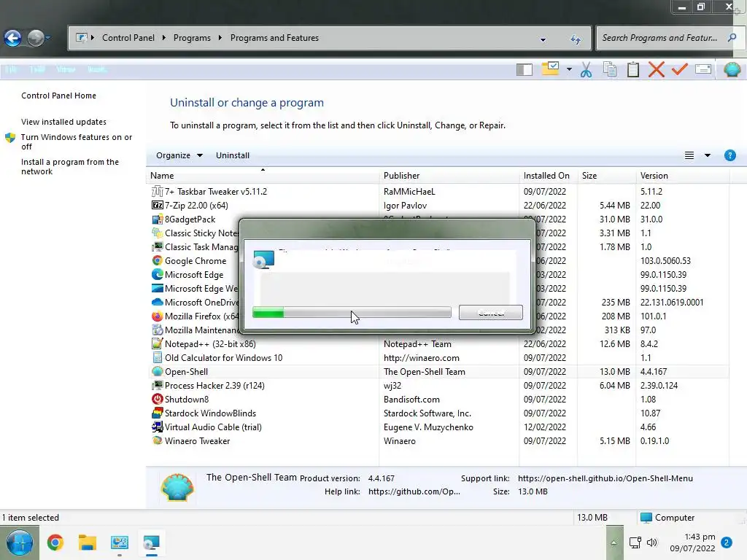The image size is (747, 560).
Task: Select the Winaero Tweaker icon
Action: [x=158, y=440]
